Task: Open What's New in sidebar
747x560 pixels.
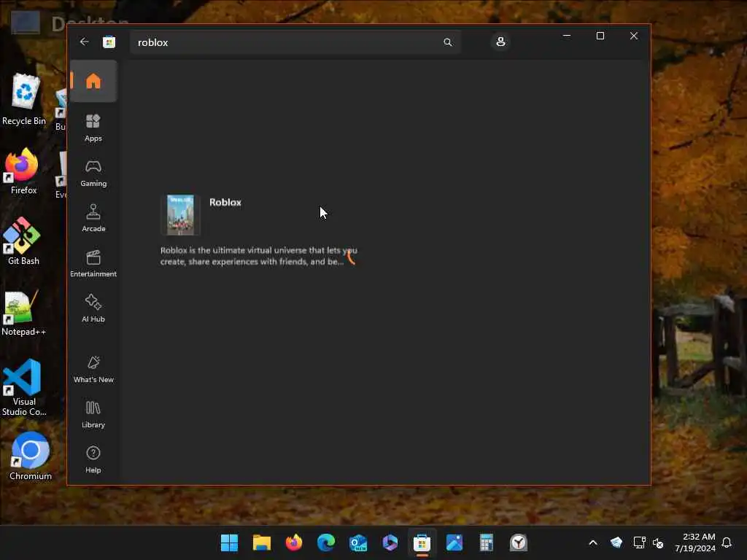Action: [x=93, y=369]
